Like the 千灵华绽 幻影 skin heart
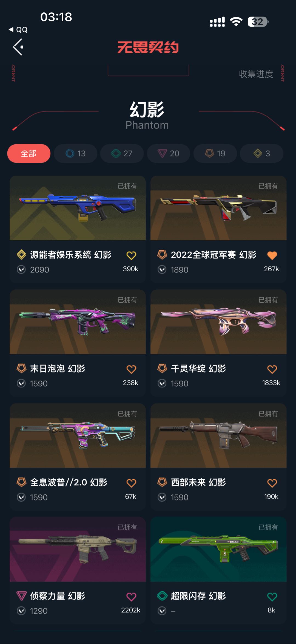This screenshot has width=296, height=644. 272,369
